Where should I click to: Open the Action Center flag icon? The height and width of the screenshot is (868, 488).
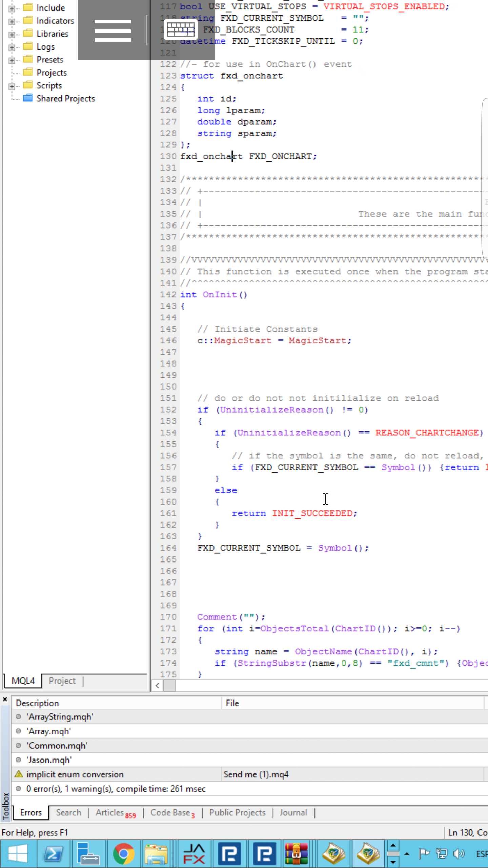424,853
